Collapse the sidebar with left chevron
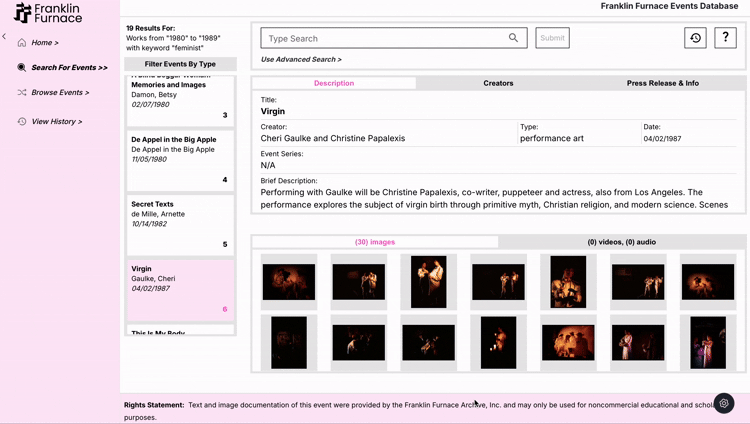This screenshot has width=750, height=424. 4,37
